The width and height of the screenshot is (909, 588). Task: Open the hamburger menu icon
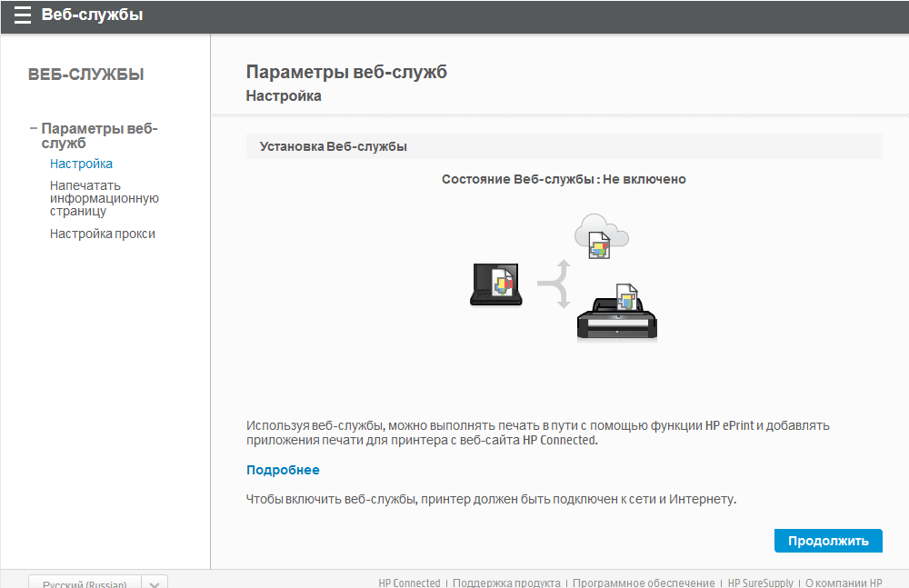coord(22,15)
